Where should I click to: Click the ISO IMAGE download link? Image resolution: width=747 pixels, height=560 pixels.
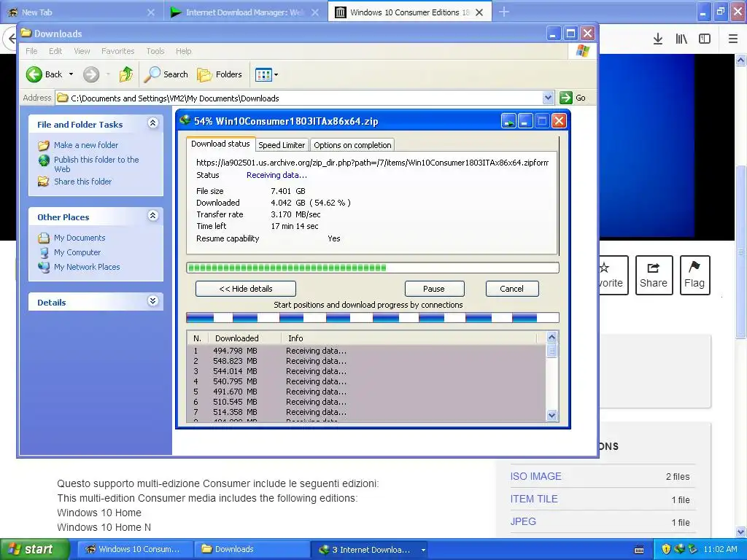coord(536,476)
